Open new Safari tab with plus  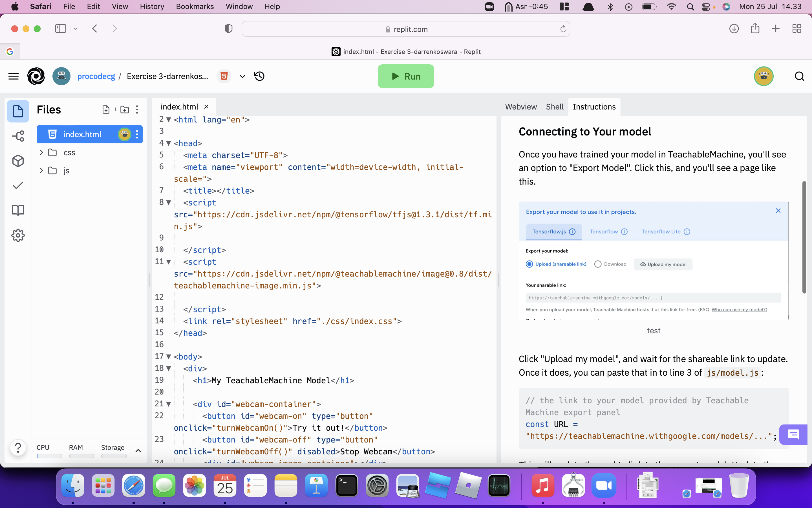coord(776,29)
